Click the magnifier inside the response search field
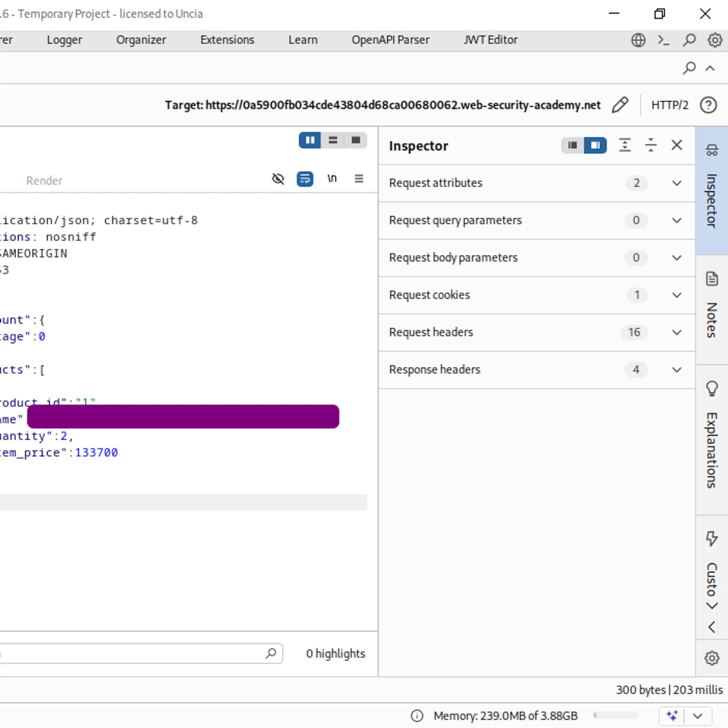Image resolution: width=728 pixels, height=728 pixels. pyautogui.click(x=271, y=653)
